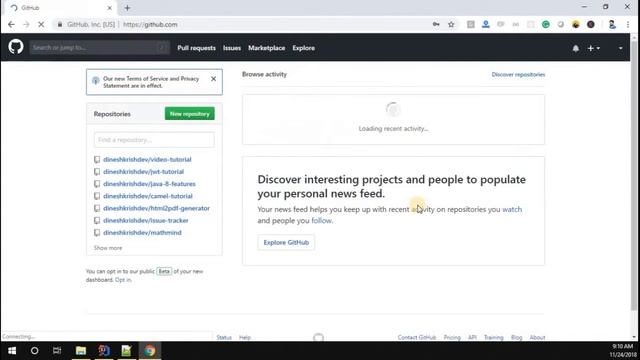Open a new browser tab
Screen dimensions: 640x360
(x=127, y=8)
